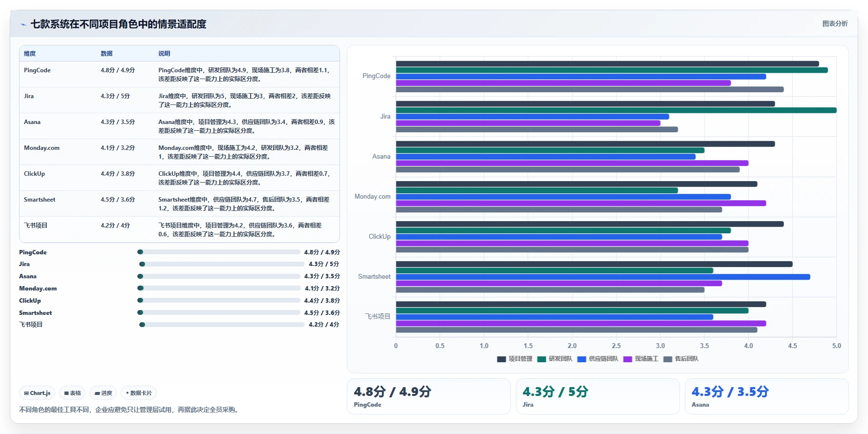Click the 数据卡片 tag chip
The image size is (868, 434).
click(x=139, y=393)
